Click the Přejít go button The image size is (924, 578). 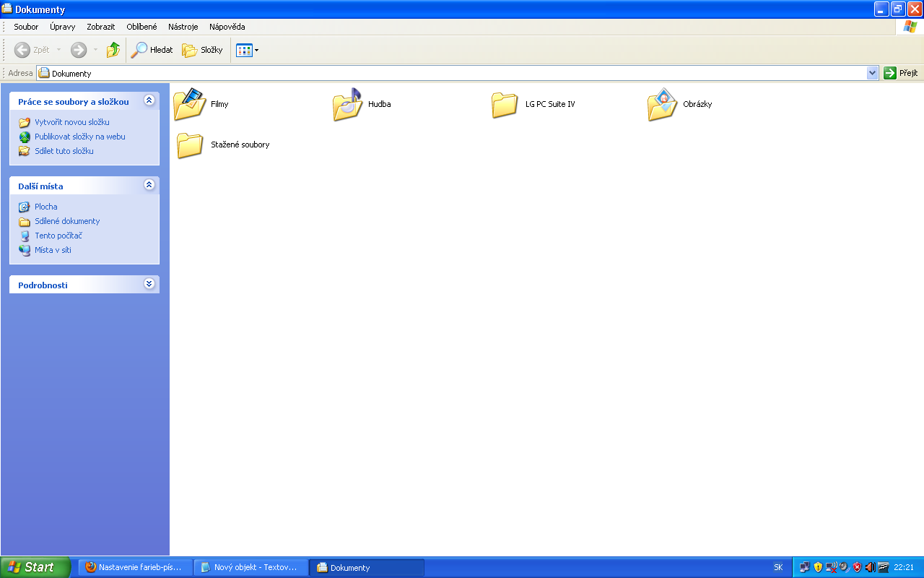tap(901, 73)
